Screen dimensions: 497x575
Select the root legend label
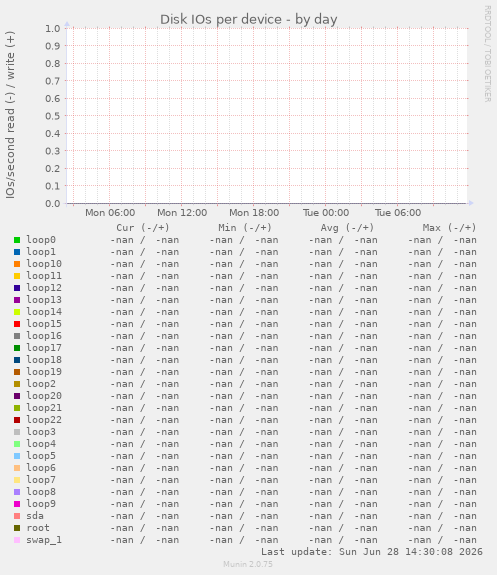click(38, 528)
